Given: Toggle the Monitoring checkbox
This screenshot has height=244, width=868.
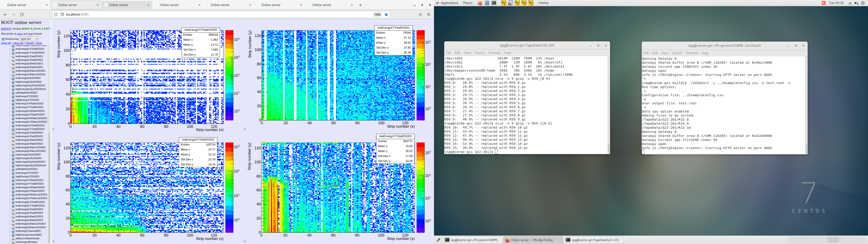Looking at the screenshot, I should (3, 39).
